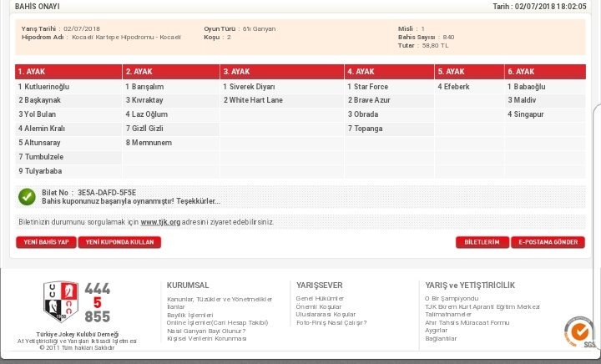Open Nasıl Ganyan Bayi Olunur? link
Screen dimensions: 601x364
click(x=206, y=331)
